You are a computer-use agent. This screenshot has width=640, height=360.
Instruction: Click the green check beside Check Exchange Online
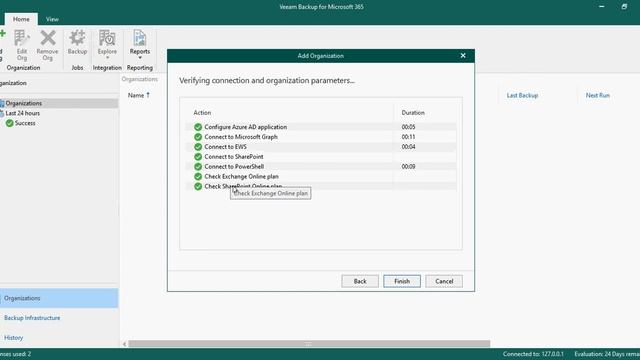click(x=198, y=176)
